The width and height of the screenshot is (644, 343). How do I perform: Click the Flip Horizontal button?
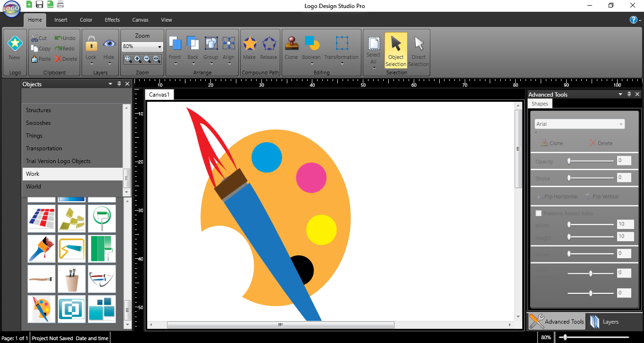pos(557,196)
